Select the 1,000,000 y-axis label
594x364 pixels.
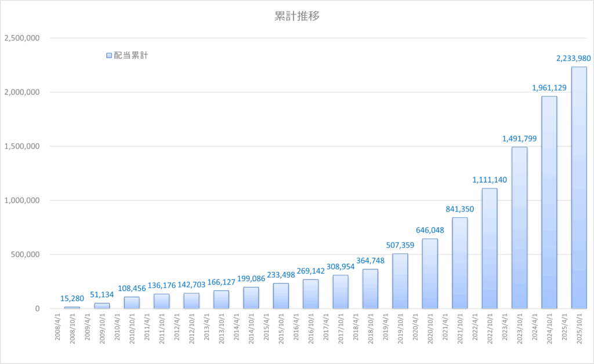pyautogui.click(x=21, y=201)
